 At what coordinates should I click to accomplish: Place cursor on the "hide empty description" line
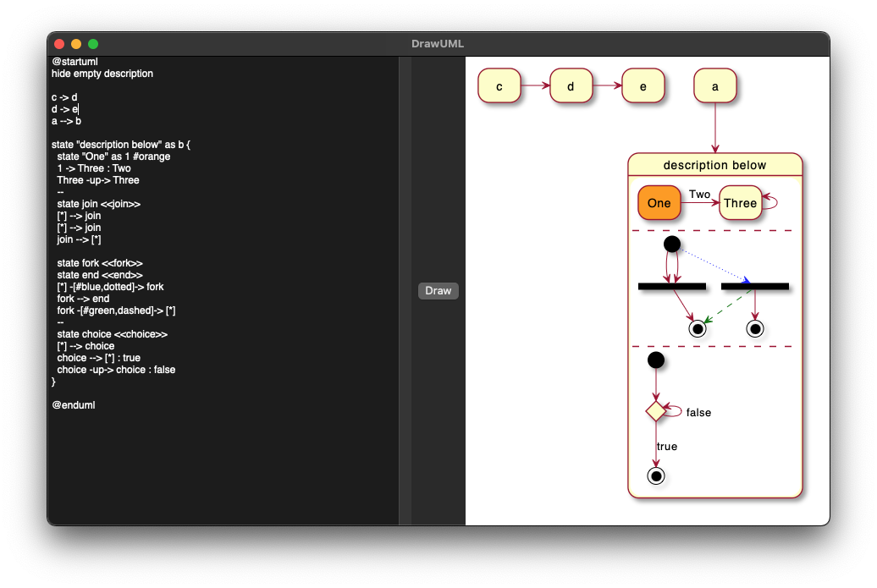(102, 74)
